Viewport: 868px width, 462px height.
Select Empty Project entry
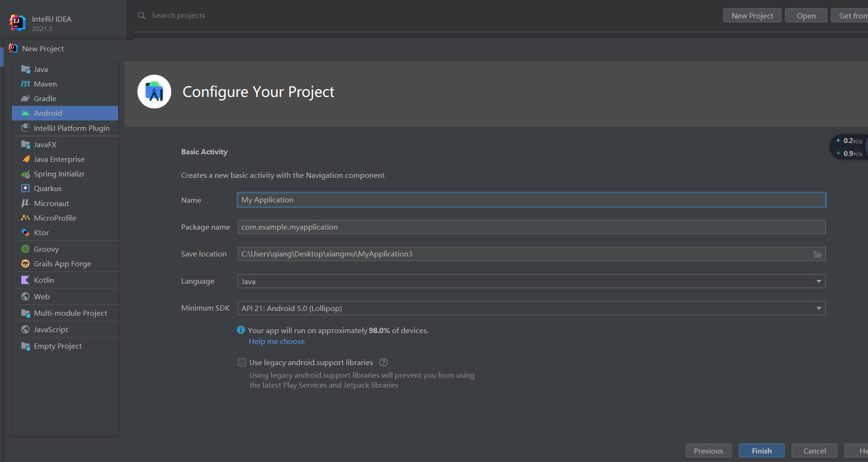coord(65,346)
